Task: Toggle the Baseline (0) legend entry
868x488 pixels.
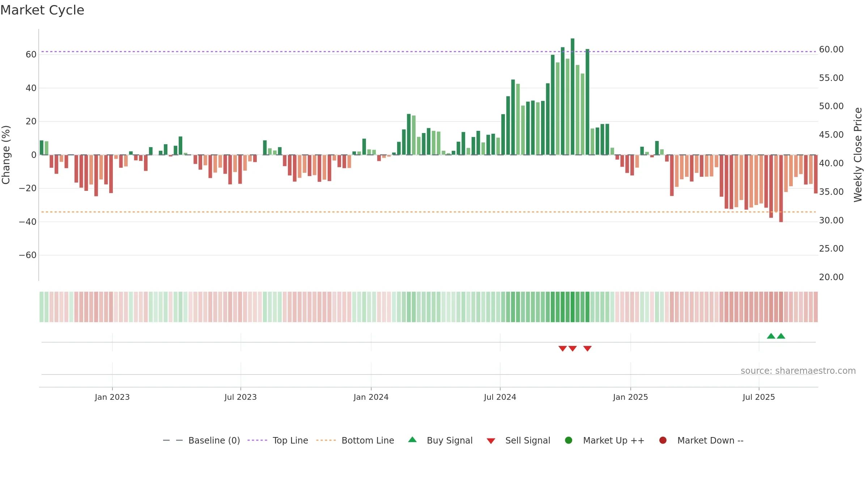Action: (201, 440)
